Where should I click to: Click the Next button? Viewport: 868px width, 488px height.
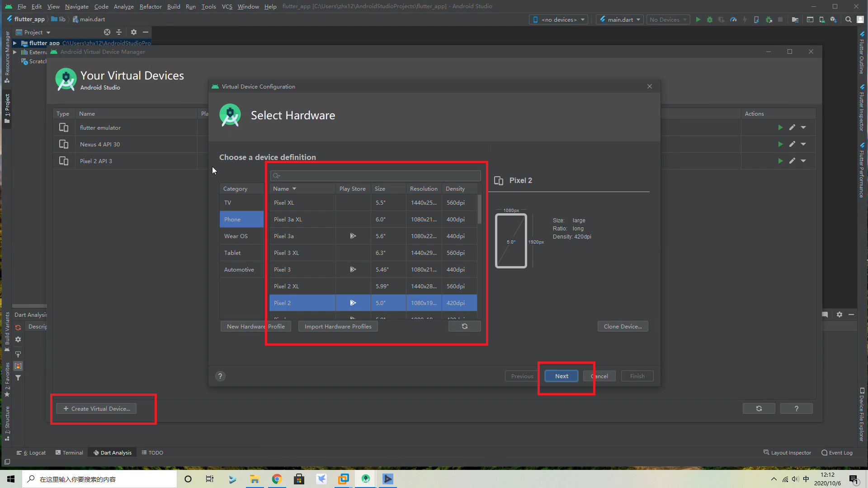pos(561,376)
